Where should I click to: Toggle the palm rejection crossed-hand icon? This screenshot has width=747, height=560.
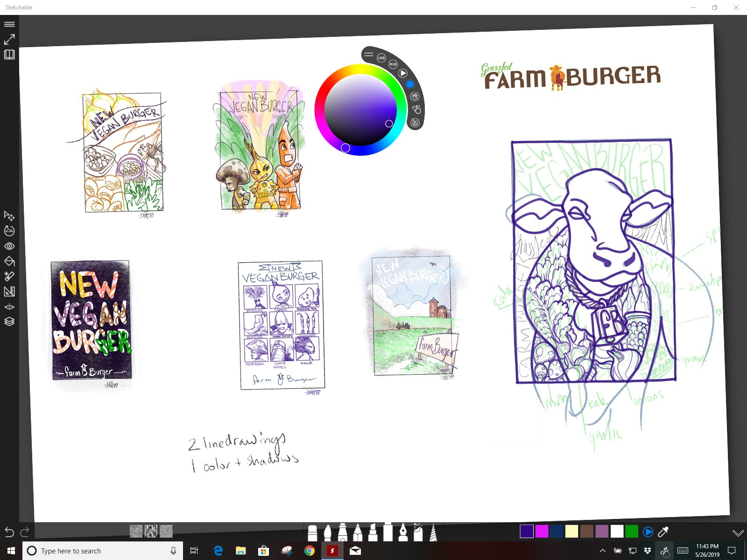pos(415,97)
